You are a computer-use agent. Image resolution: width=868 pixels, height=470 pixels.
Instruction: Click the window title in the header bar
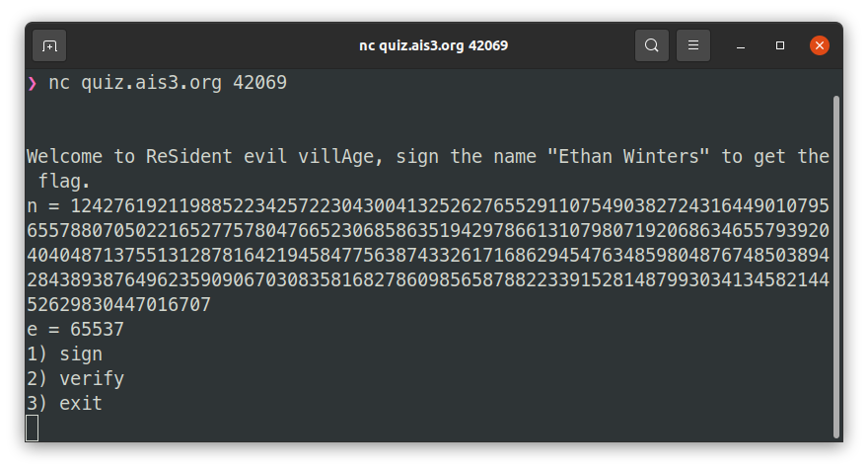coord(434,45)
